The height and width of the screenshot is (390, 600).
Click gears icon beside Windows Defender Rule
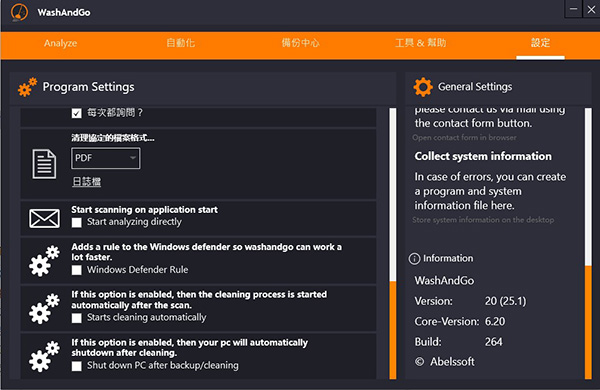click(x=44, y=261)
